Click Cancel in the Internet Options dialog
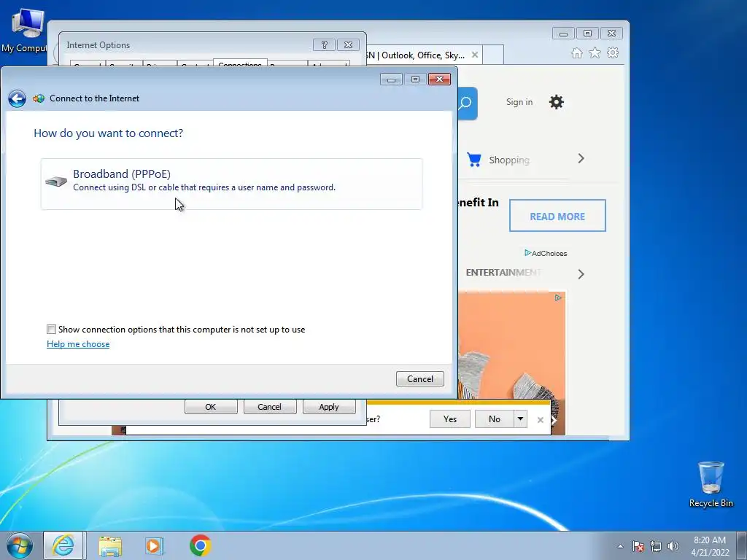 (x=269, y=407)
